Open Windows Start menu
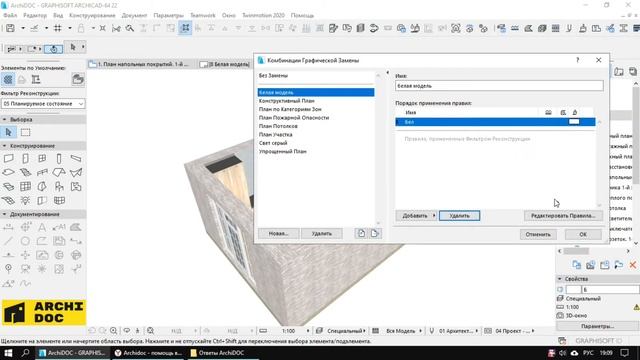This screenshot has height=360, width=640. (x=8, y=353)
